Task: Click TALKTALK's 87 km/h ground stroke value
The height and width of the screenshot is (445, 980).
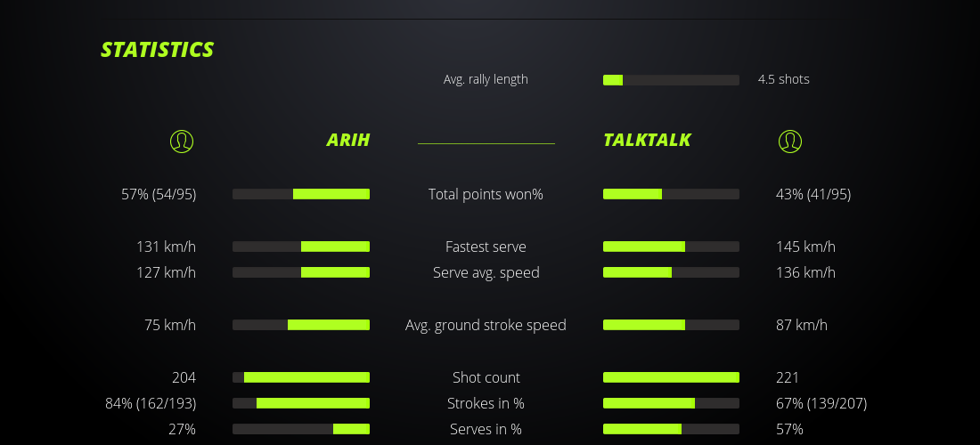Action: 801,325
